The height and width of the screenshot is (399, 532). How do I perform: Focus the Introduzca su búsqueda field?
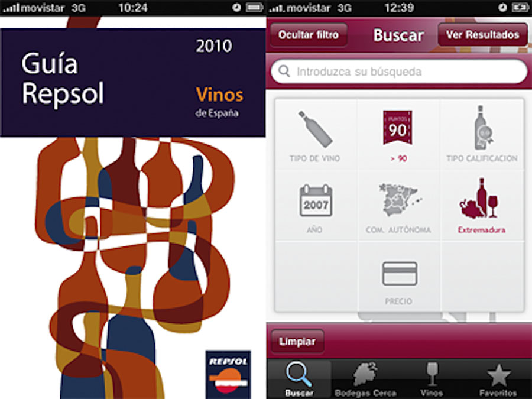pos(400,72)
